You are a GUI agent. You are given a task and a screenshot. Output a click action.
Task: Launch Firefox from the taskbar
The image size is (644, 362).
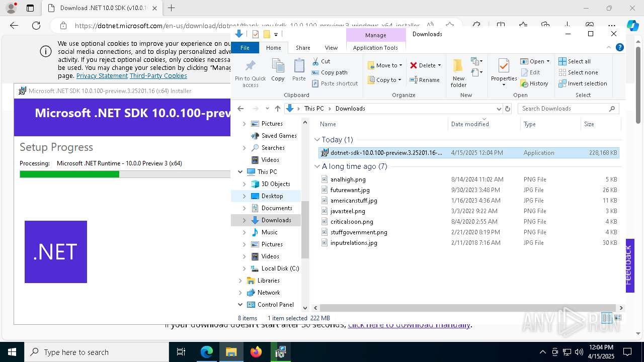(x=256, y=352)
